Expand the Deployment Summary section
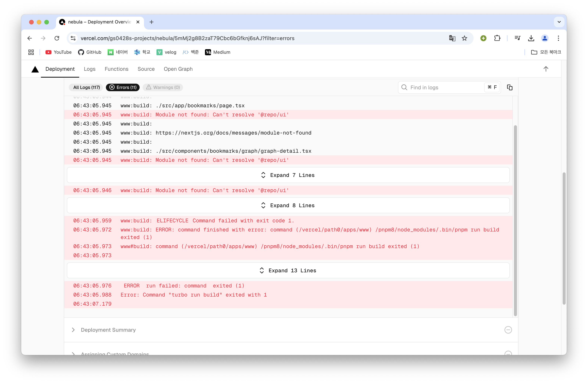 tap(108, 330)
